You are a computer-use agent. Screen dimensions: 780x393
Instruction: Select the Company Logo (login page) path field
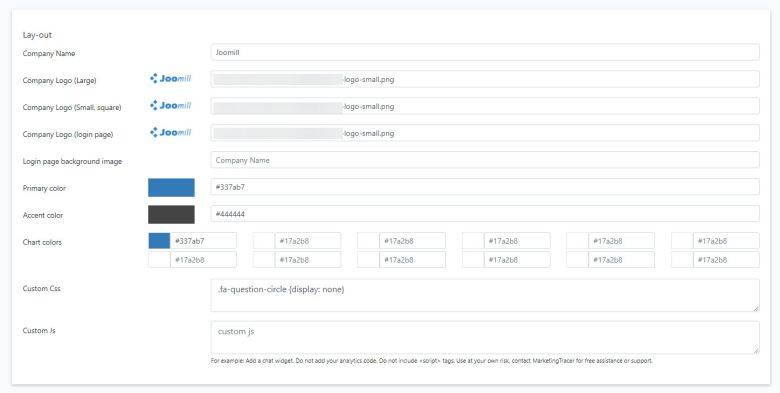[x=485, y=133]
